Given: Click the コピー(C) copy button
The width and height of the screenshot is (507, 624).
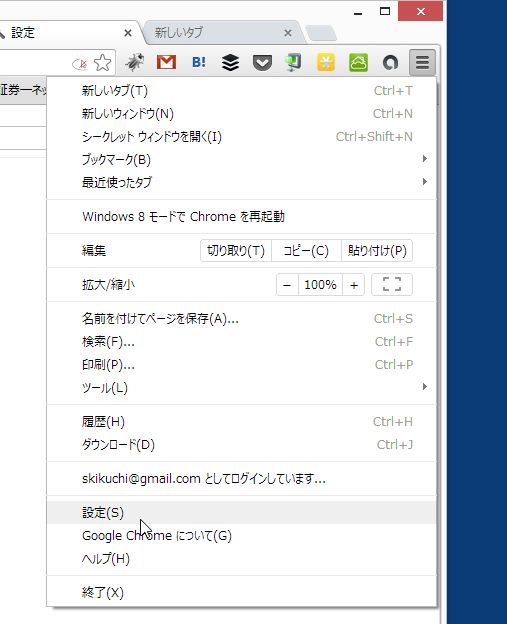Looking at the screenshot, I should click(x=306, y=251).
